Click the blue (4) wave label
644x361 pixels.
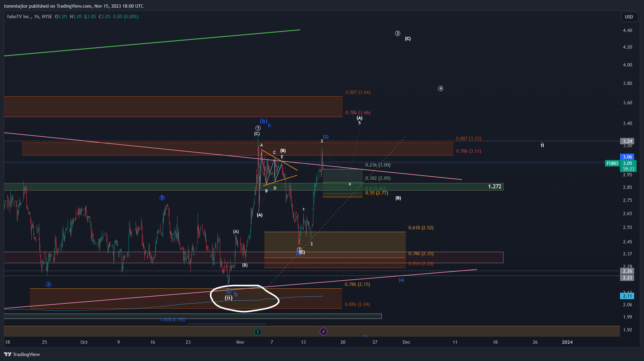(x=401, y=280)
